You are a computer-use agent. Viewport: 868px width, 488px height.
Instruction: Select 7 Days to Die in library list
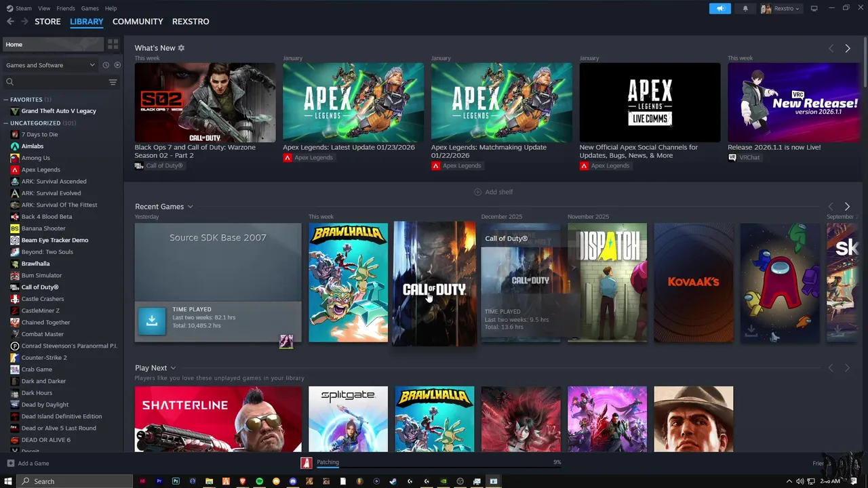(x=39, y=134)
